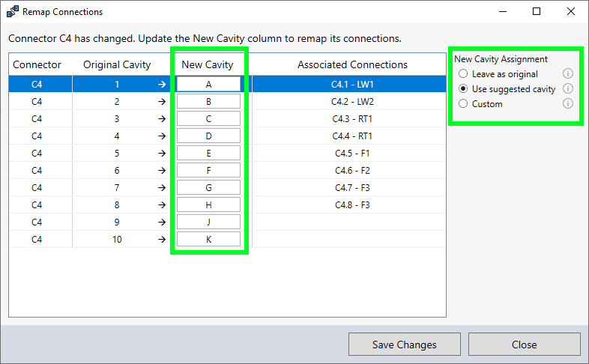
Task: Select the Custom radio button
Action: 463,104
